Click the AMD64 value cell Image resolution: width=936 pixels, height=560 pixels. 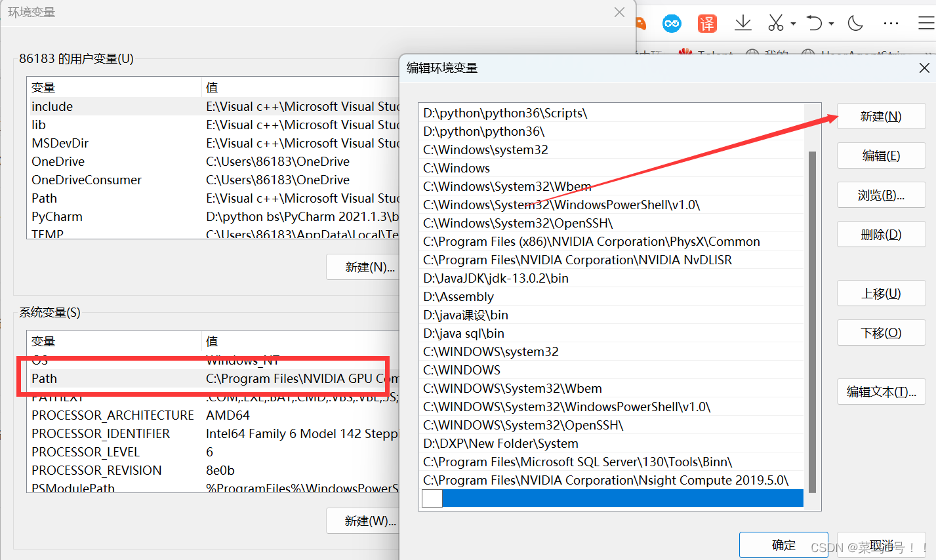(228, 415)
